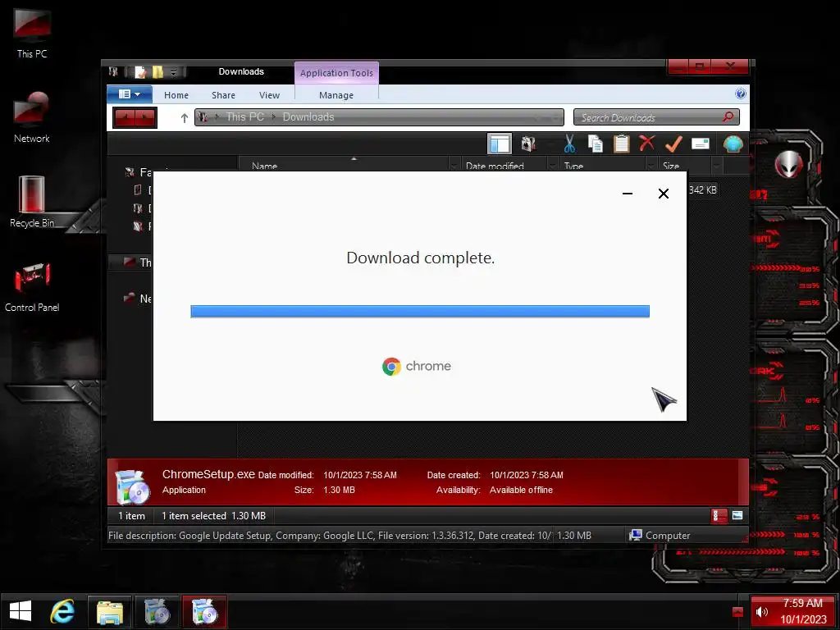Click the red X Delete toolbar icon

[x=647, y=143]
